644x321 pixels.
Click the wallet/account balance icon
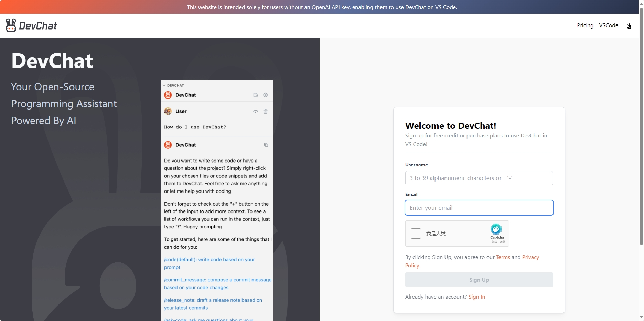coord(255,95)
